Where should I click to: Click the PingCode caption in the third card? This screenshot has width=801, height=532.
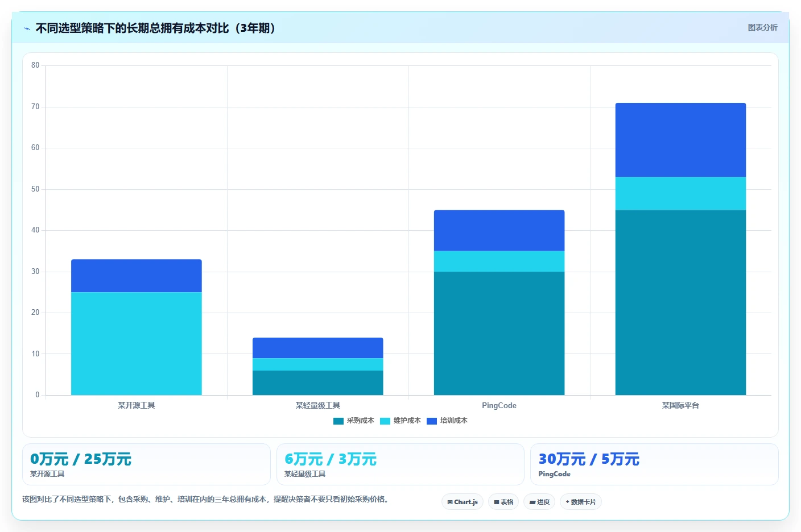(554, 474)
